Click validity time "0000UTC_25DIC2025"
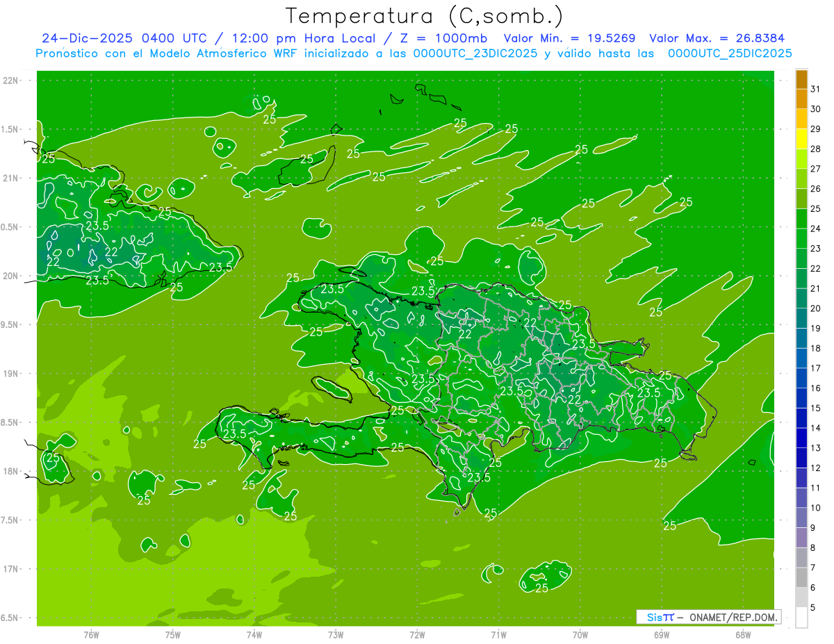The width and height of the screenshot is (834, 644). tap(730, 53)
